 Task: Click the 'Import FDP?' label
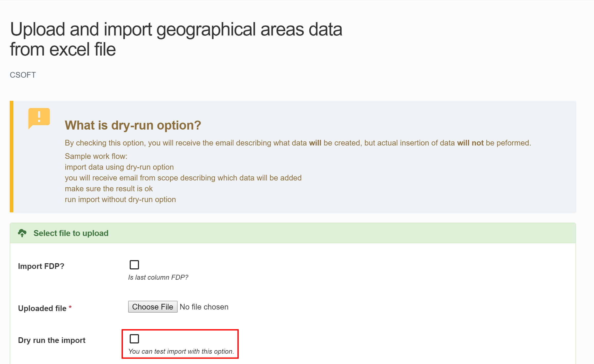pos(41,266)
